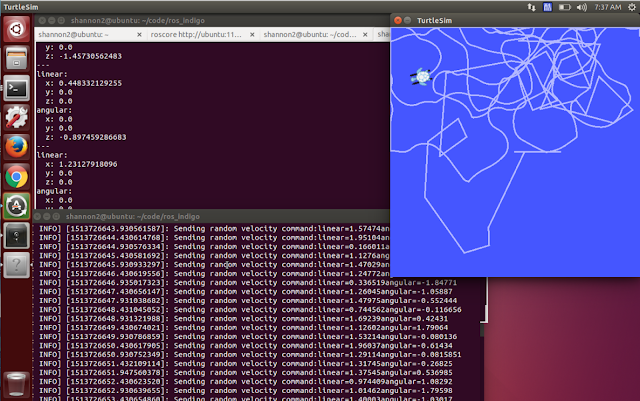Click the upper terminal title shannon2@ubuntu: ~/code/ros_indigo
Image resolution: width=640 pixels, height=401 pixels.
[138, 20]
